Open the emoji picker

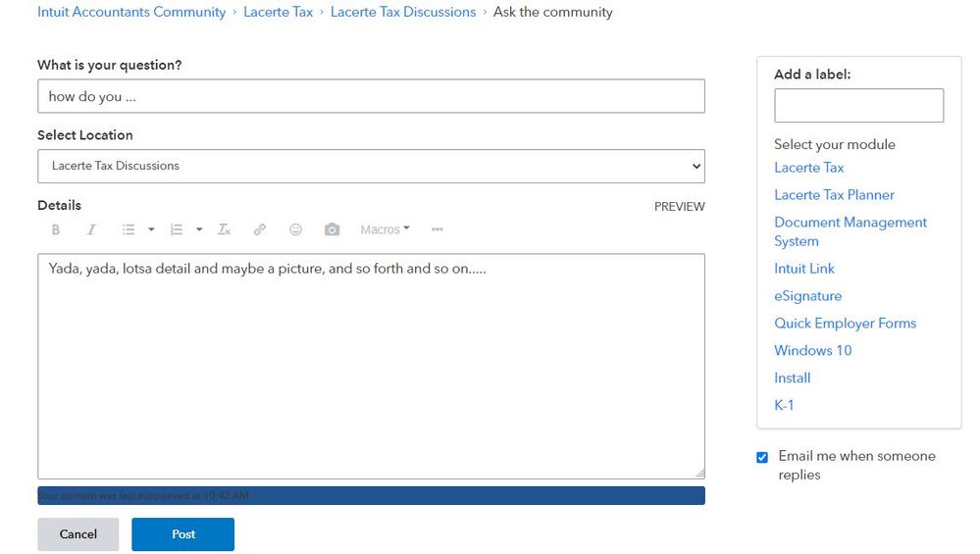point(295,229)
